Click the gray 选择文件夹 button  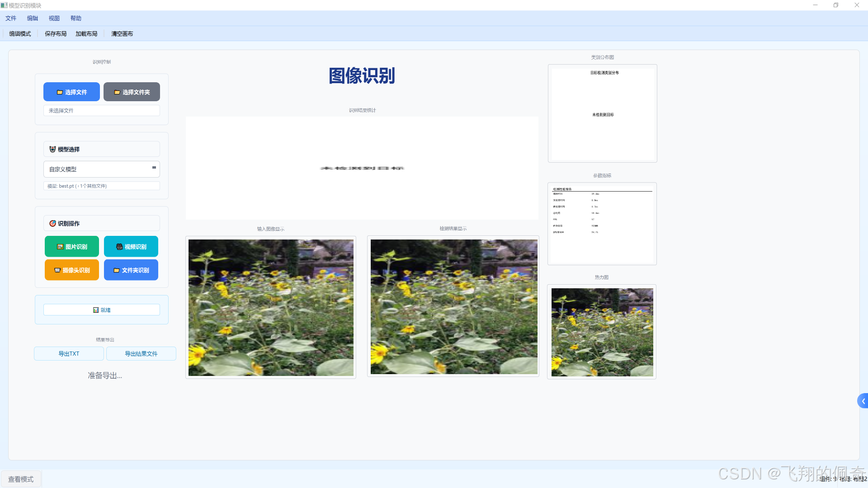[x=132, y=92]
